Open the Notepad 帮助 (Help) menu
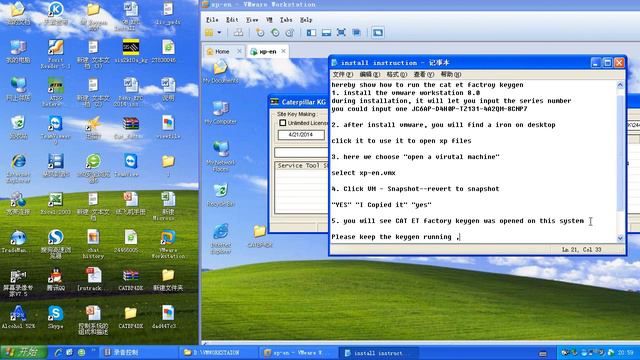This screenshot has height=360, width=640. coord(451,74)
